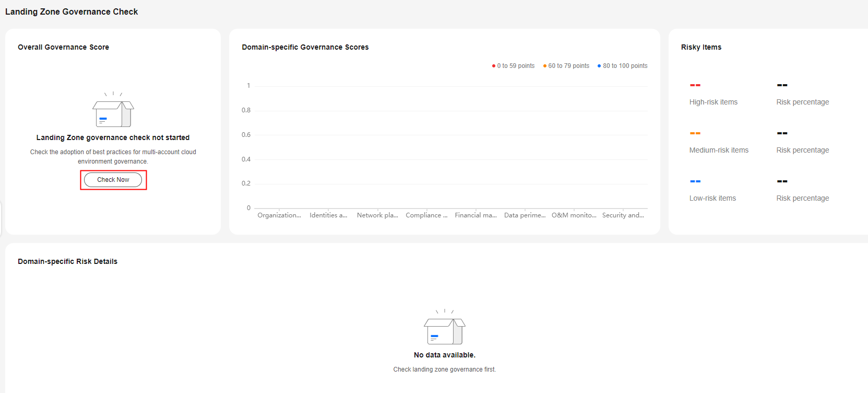Select the Organization axis label on the chart
868x393 pixels.
[279, 215]
